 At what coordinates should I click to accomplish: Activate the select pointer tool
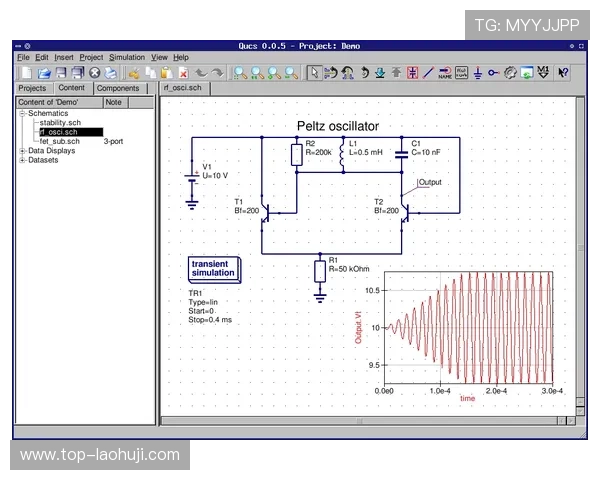click(x=314, y=73)
